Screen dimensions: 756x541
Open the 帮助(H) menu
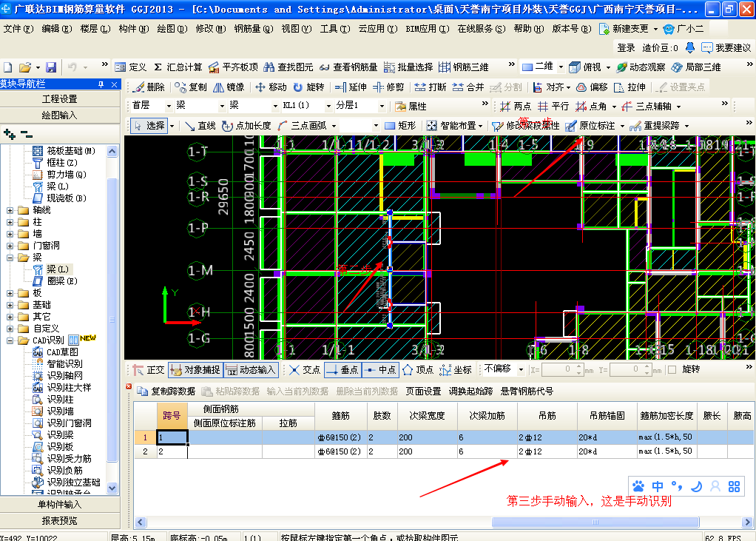[x=529, y=29]
